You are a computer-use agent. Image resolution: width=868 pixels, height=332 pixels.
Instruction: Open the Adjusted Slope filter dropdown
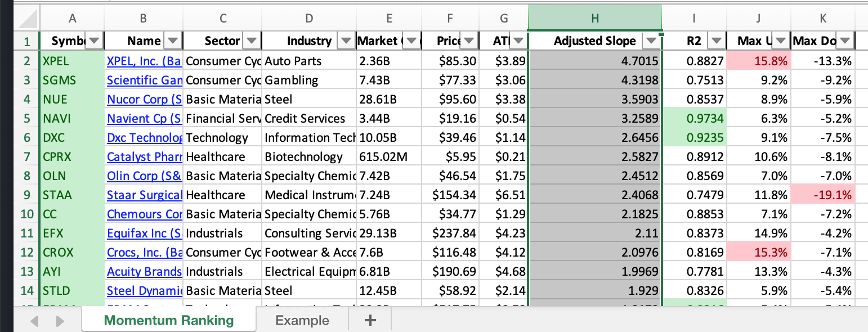click(x=651, y=41)
